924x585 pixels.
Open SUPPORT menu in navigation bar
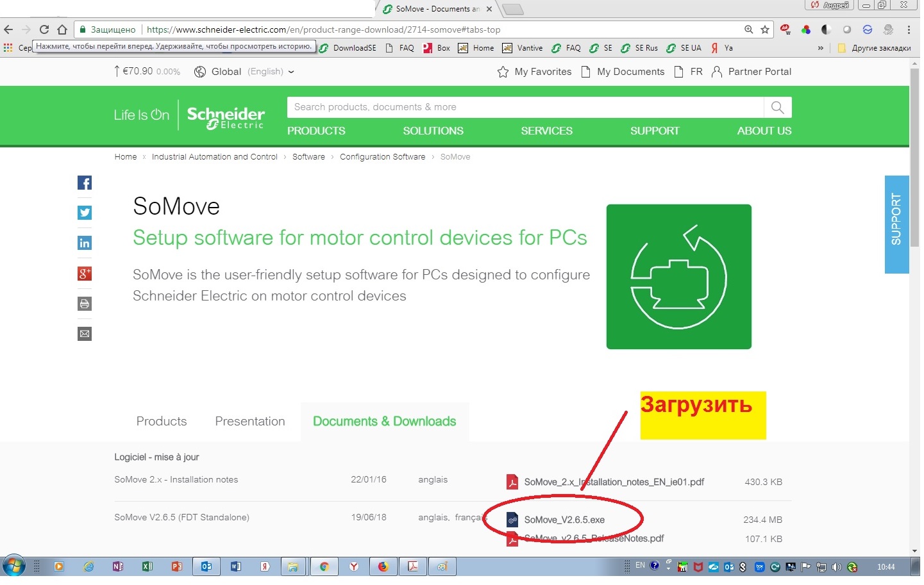click(x=655, y=131)
